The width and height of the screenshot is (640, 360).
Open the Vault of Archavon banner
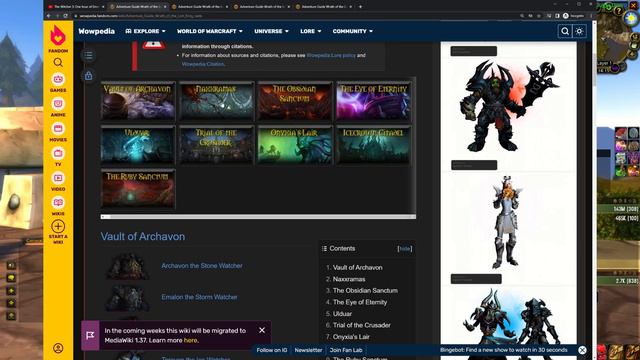[138, 101]
